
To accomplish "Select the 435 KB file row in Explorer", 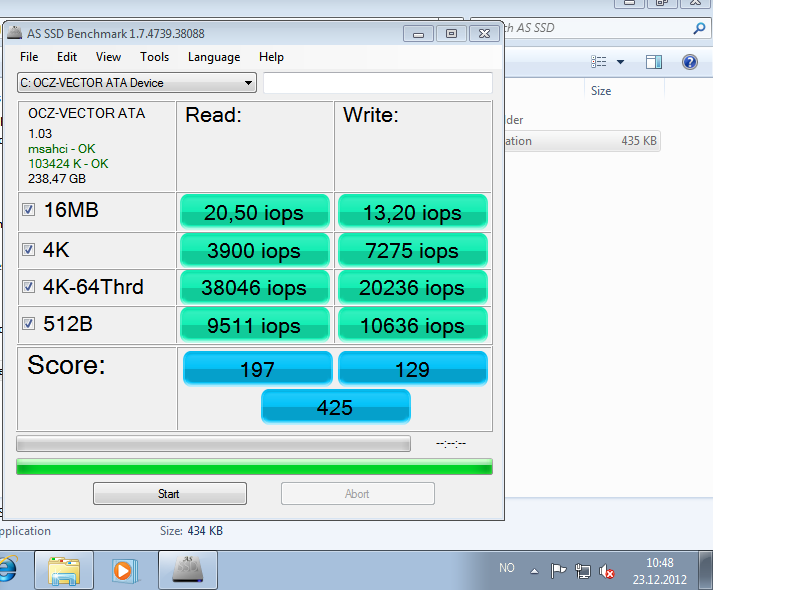I will click(x=583, y=141).
